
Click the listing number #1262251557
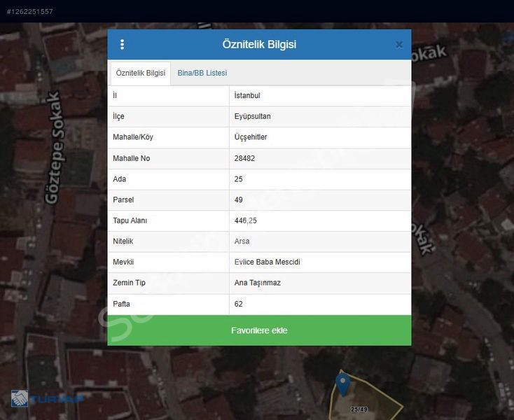point(29,12)
